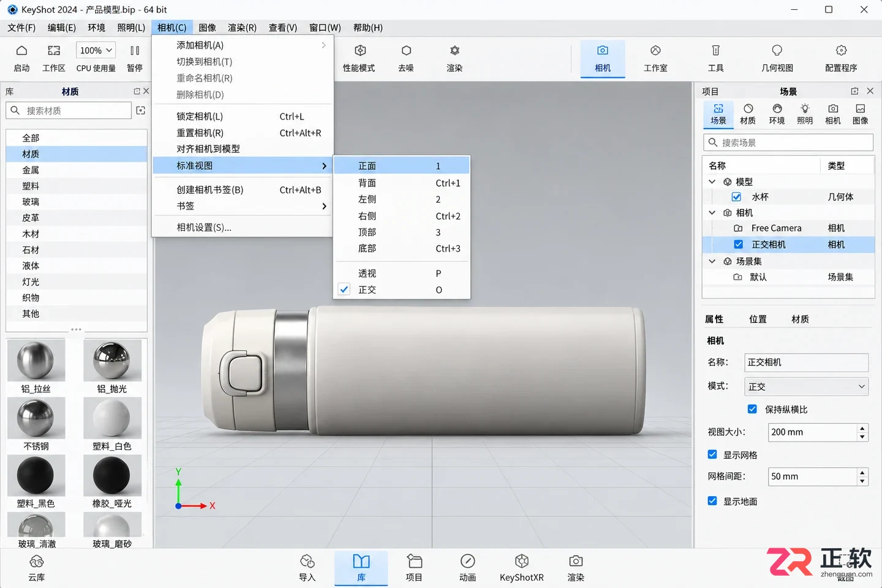Switch to the 图像 image tab in project panel

pos(861,114)
